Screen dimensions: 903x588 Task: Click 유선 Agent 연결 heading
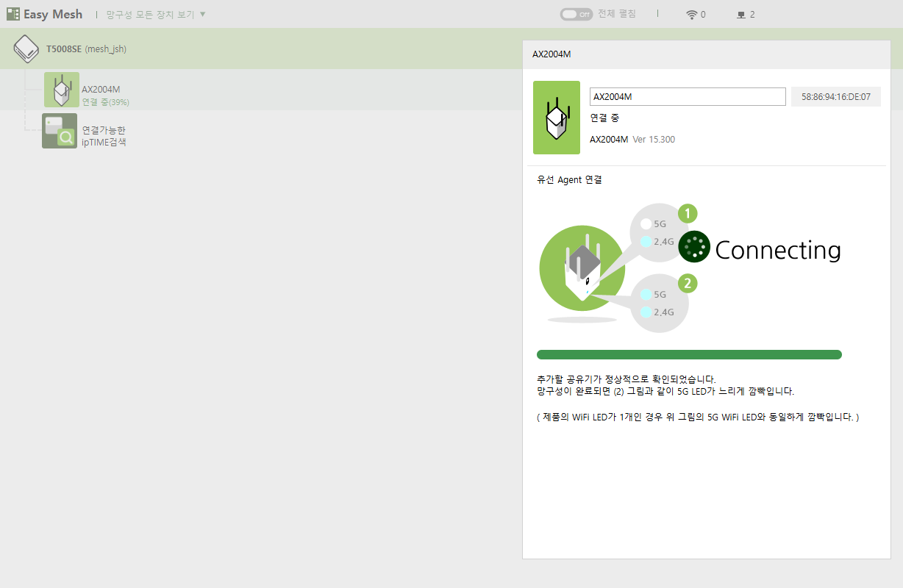tap(570, 180)
